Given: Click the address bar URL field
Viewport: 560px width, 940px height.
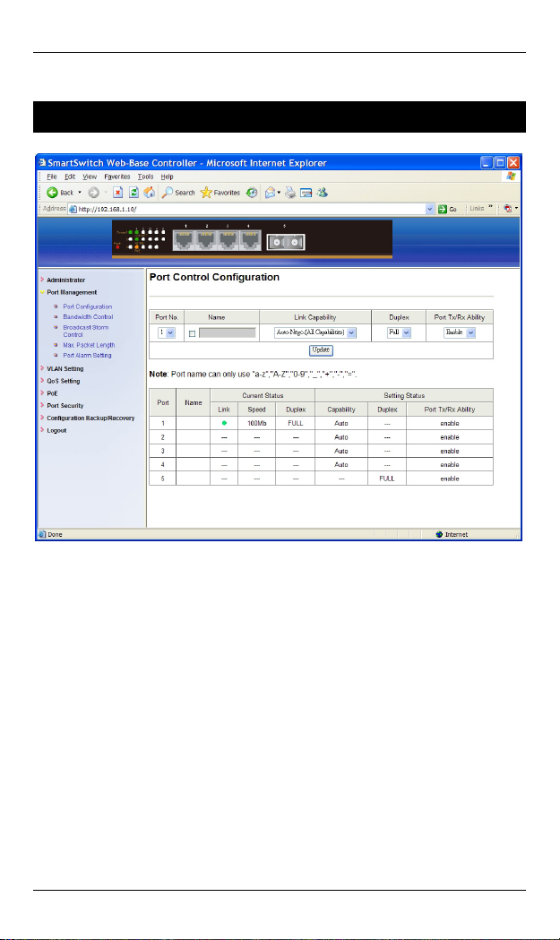Looking at the screenshot, I should (x=246, y=209).
